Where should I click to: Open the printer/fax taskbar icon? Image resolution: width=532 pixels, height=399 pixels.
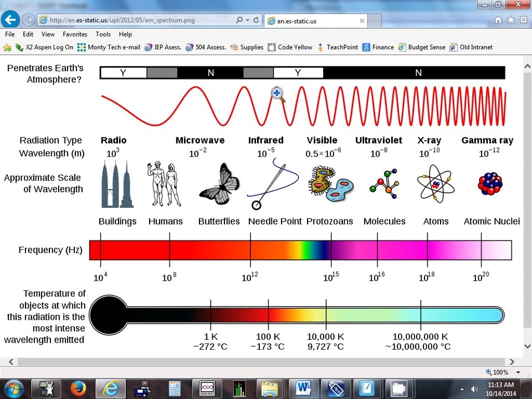(x=142, y=388)
